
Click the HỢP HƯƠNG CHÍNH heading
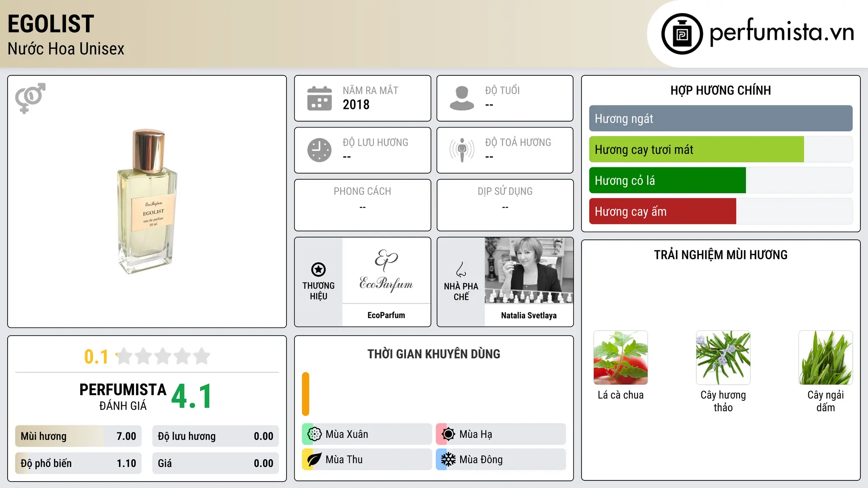[x=721, y=90]
